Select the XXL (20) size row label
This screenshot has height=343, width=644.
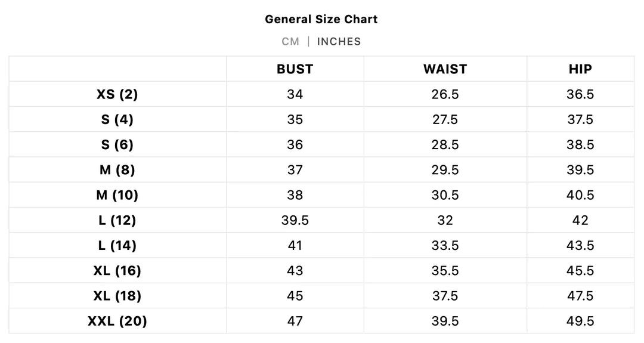tap(117, 321)
